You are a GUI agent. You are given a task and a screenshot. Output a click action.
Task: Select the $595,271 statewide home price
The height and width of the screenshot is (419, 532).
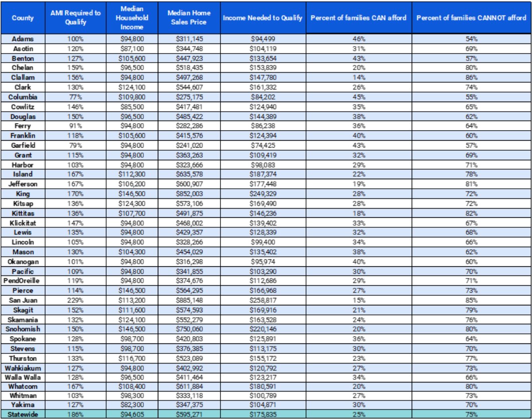[x=189, y=414]
